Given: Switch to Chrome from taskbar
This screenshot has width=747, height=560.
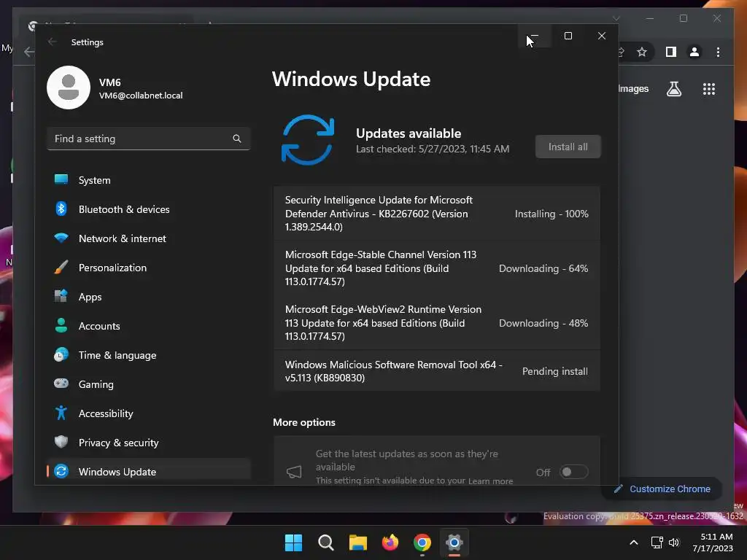Looking at the screenshot, I should pyautogui.click(x=422, y=542).
